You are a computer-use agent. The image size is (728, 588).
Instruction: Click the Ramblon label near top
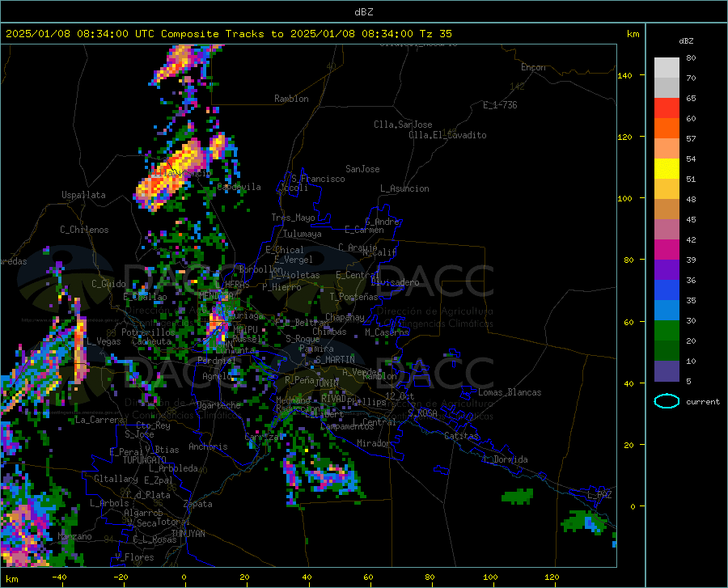pyautogui.click(x=291, y=99)
